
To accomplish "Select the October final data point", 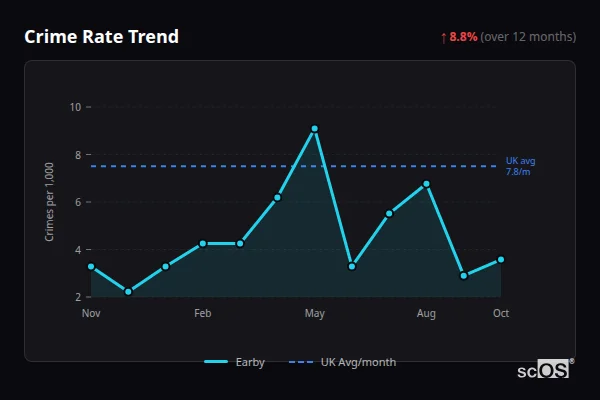I will click(x=501, y=260).
